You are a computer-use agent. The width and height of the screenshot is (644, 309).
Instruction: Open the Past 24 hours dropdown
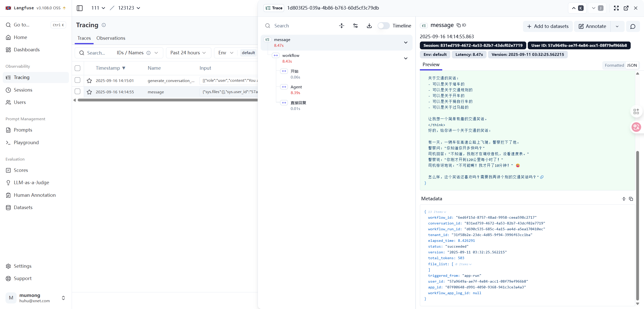[x=188, y=53]
